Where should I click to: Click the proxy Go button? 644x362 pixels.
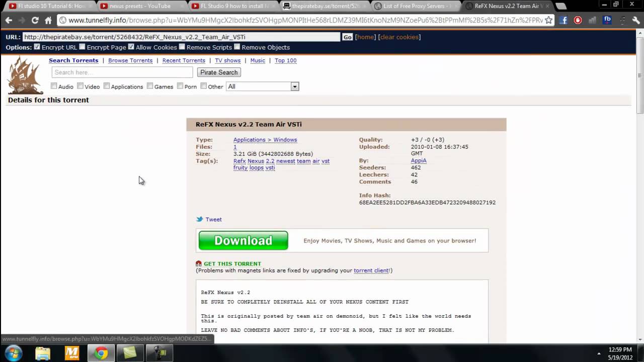point(347,37)
